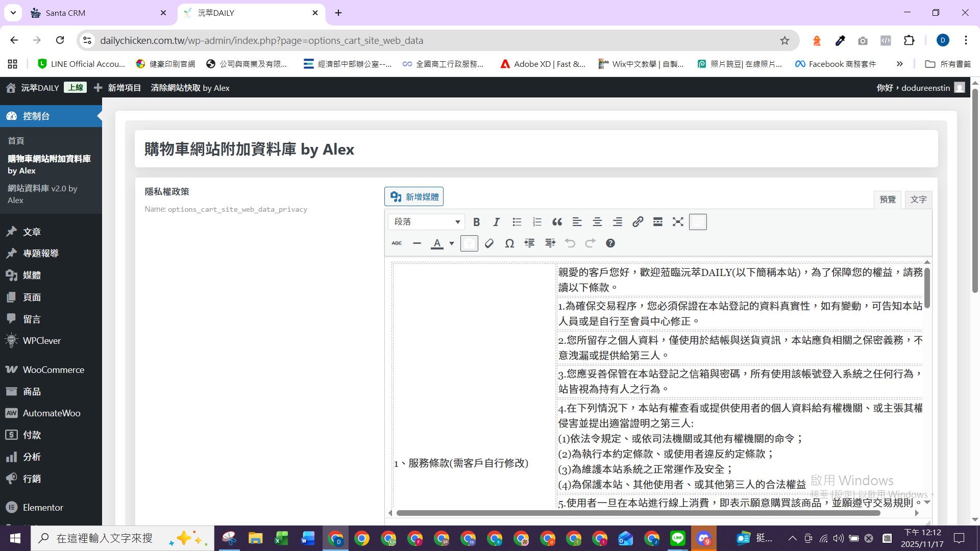Open the 段落 paragraph format dropdown
Screen dimensions: 980x551
pos(426,222)
